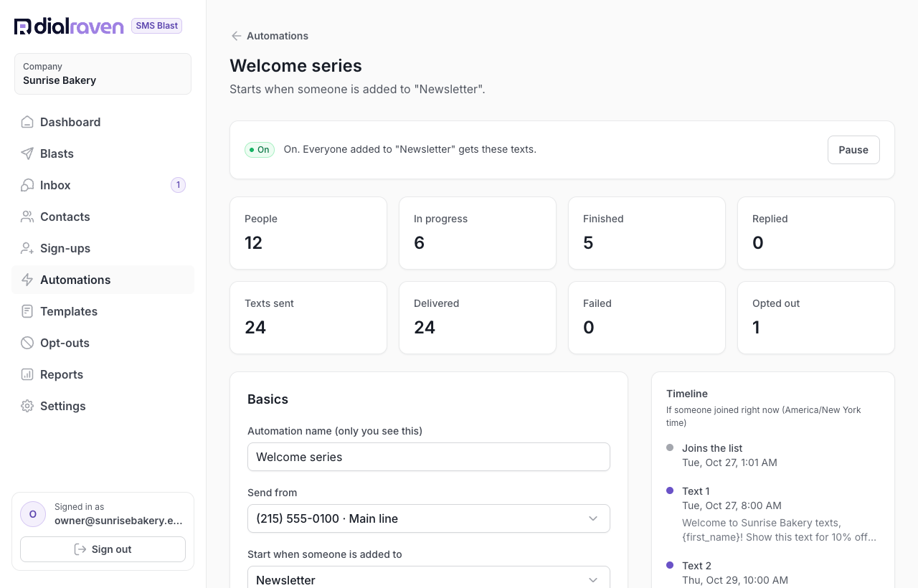Screen dimensions: 918x588
Task: Click the Opt-outs blocked circle icon
Action: click(x=27, y=343)
